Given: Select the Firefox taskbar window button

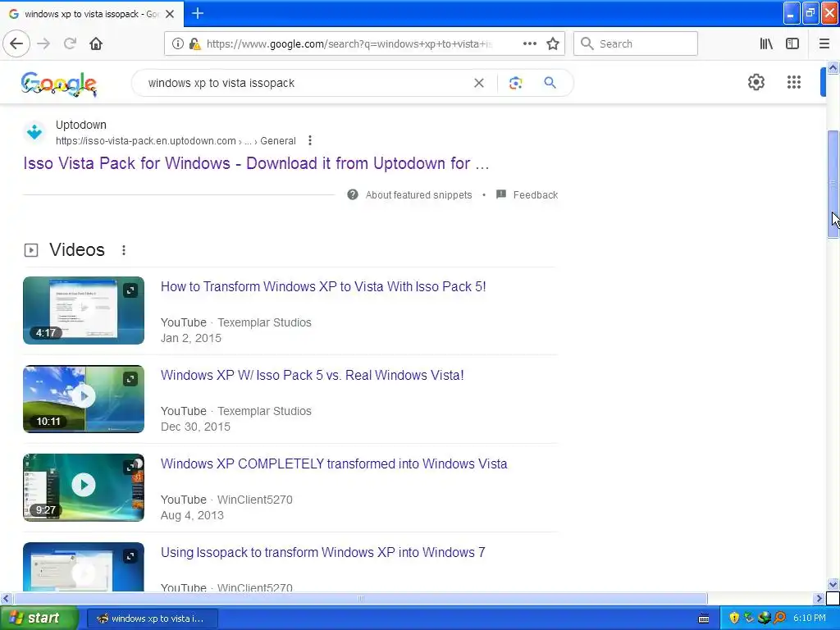Looking at the screenshot, I should [152, 619].
